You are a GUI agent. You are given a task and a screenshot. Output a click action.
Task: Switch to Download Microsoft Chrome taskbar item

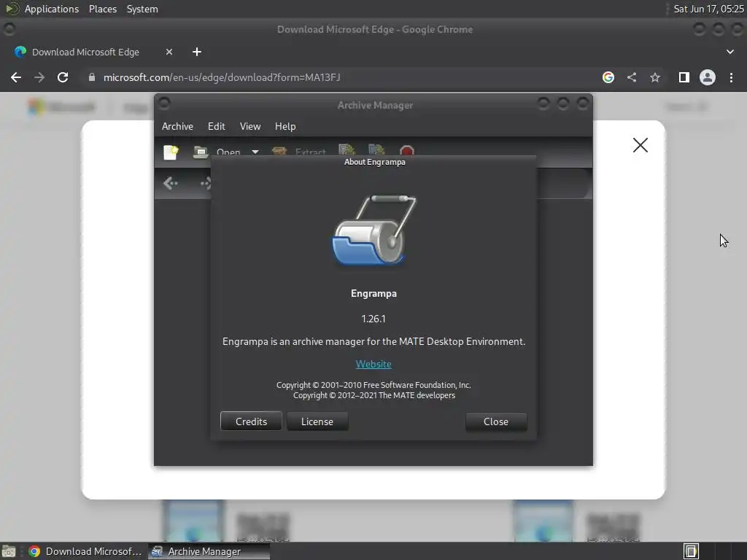(x=85, y=551)
